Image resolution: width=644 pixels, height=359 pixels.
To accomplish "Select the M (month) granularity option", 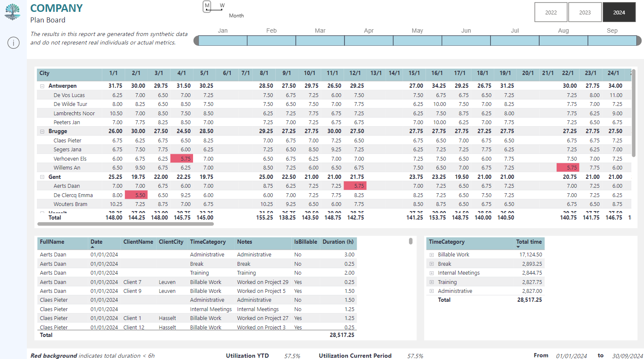I will coord(207,6).
